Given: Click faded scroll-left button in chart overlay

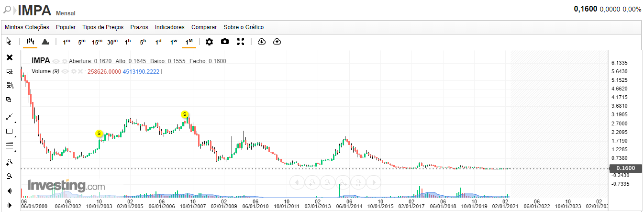Looking at the screenshot, I should click(296, 182).
